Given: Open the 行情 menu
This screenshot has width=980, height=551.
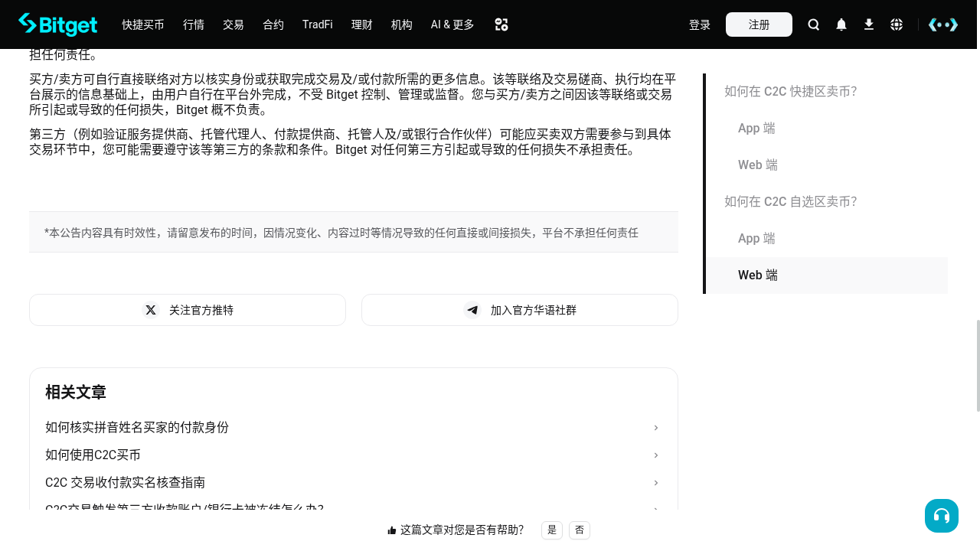Looking at the screenshot, I should tap(194, 24).
